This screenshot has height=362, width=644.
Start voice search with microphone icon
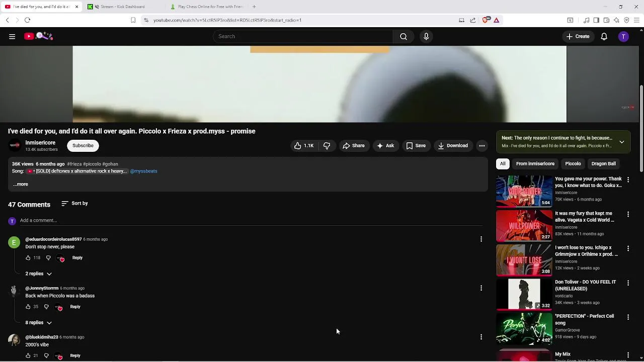click(x=426, y=36)
